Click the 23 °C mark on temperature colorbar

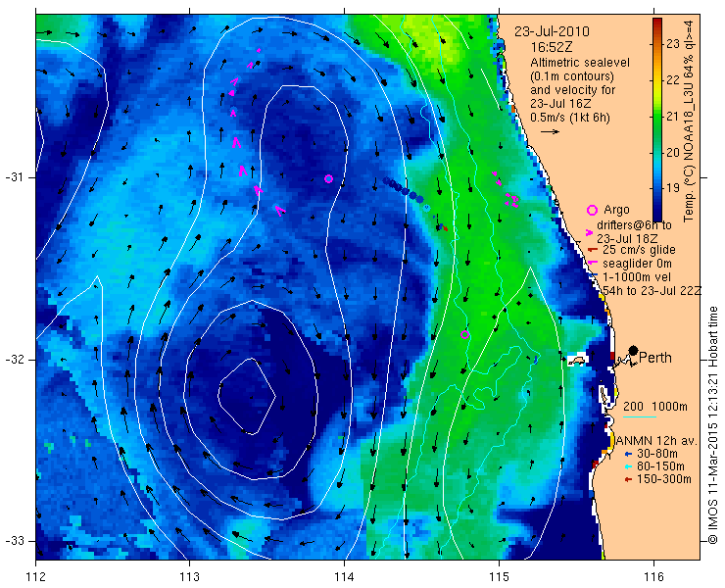(x=673, y=44)
